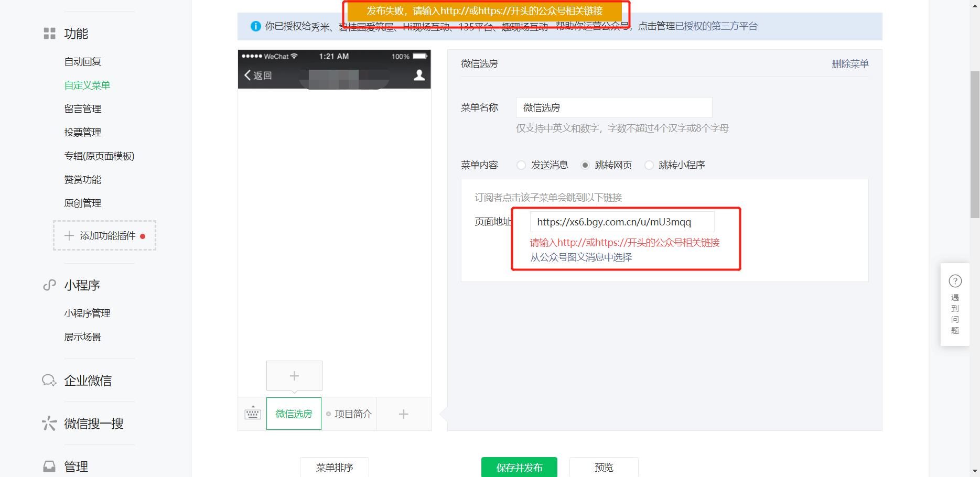
Task: Open 小程序管理 in the sidebar
Action: (x=87, y=313)
